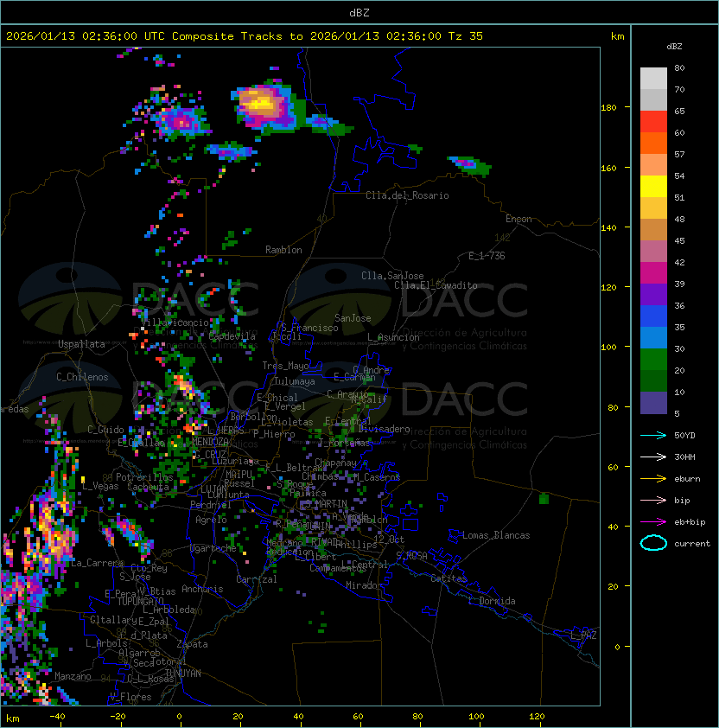Click the 'Divisadero' place label
The height and width of the screenshot is (728, 719).
click(385, 429)
